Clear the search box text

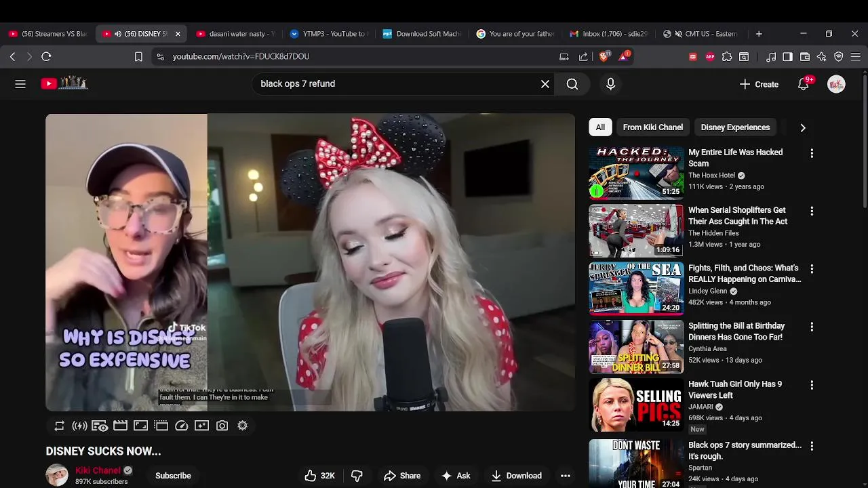(x=545, y=84)
